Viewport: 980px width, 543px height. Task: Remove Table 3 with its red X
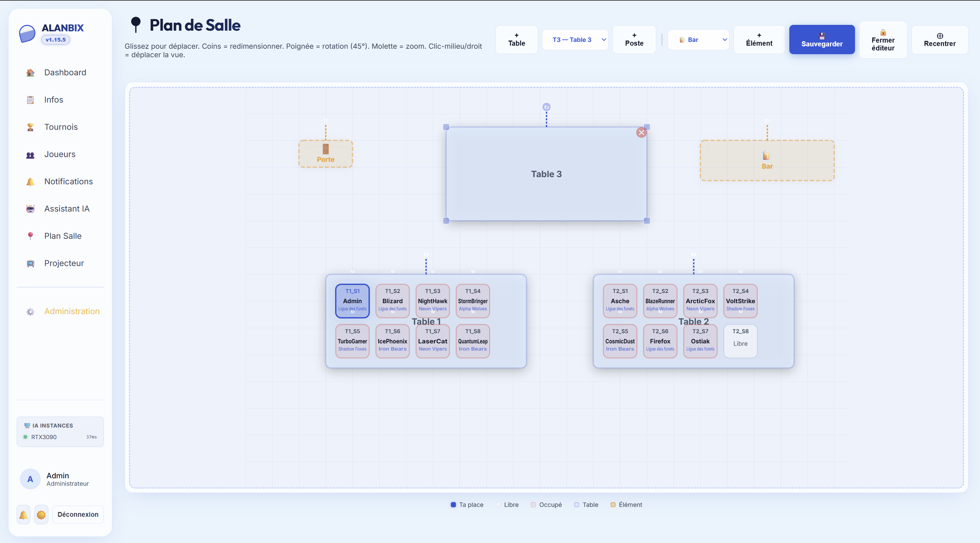(x=642, y=133)
